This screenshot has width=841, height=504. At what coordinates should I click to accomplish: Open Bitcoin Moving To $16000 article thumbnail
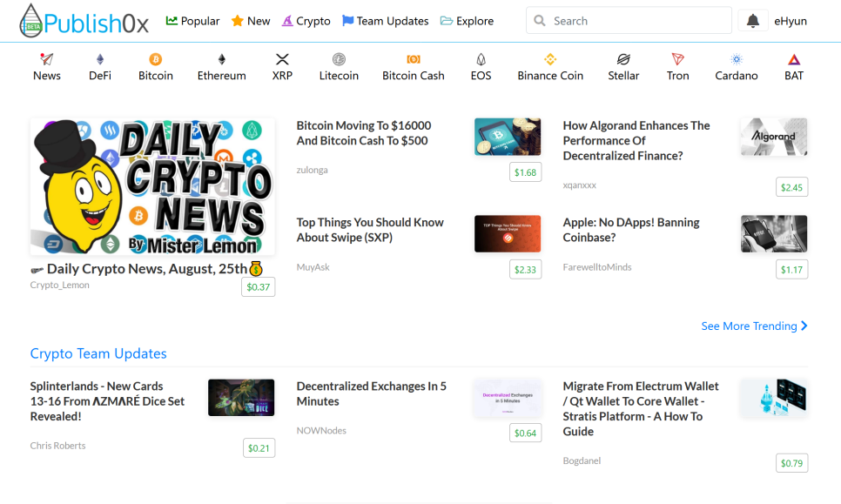(x=508, y=137)
